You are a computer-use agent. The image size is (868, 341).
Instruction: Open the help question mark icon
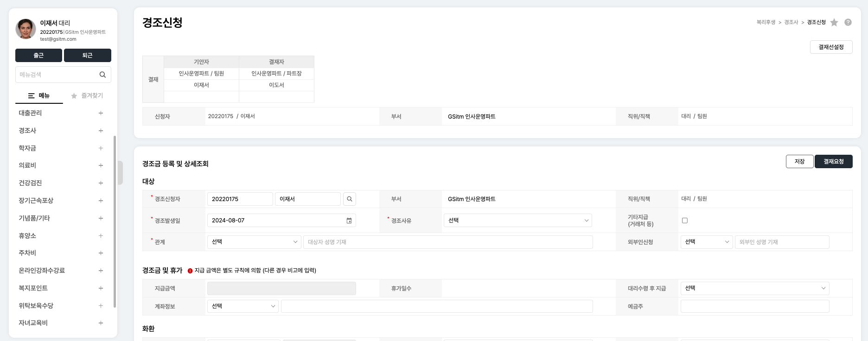[848, 22]
